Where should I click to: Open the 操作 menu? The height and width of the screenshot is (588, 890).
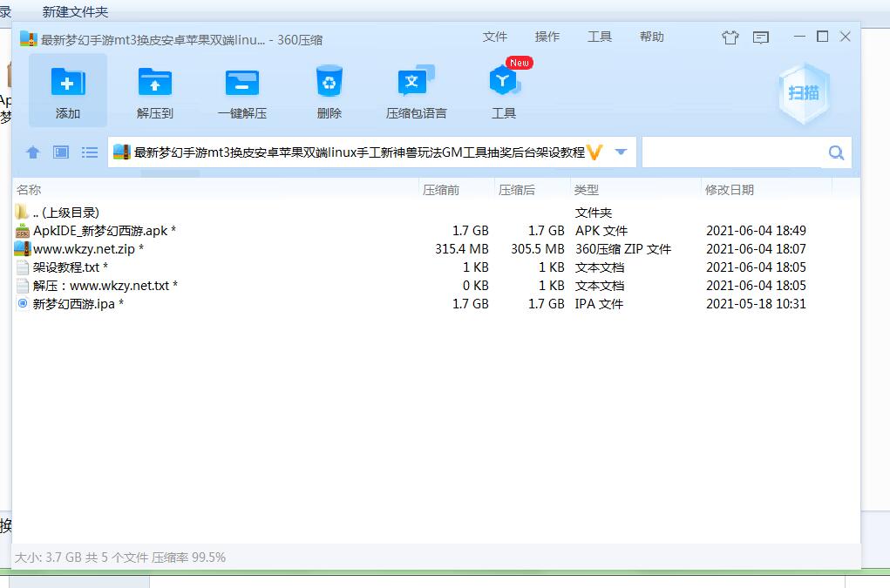tap(547, 37)
